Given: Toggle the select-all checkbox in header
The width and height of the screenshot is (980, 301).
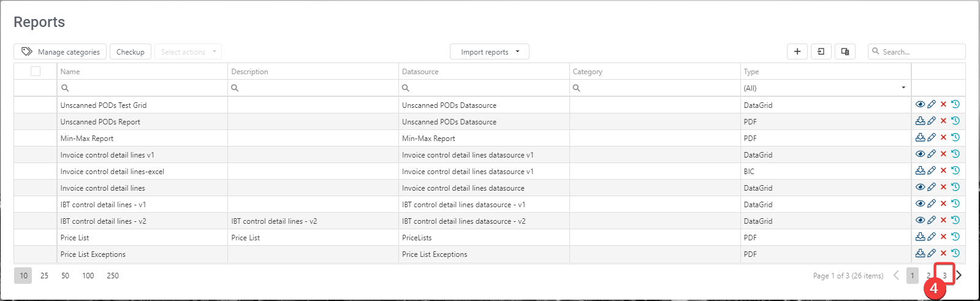Looking at the screenshot, I should (x=36, y=71).
